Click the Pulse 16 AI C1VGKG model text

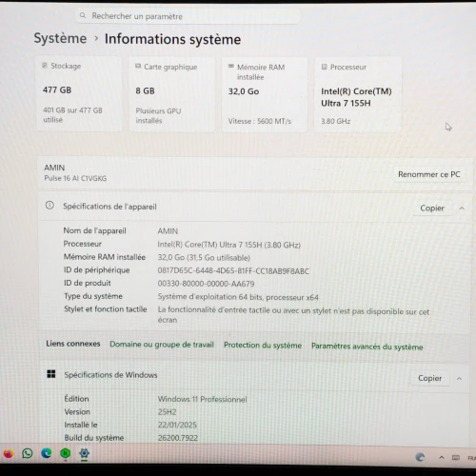point(75,178)
